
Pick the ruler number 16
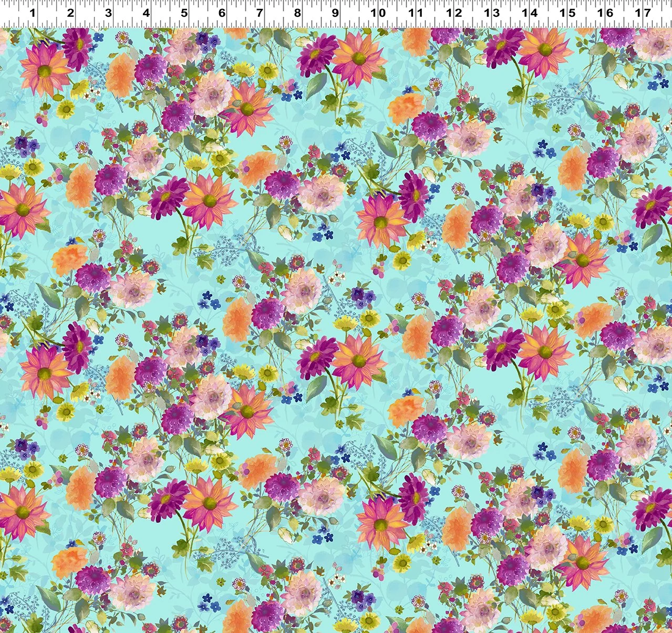[x=605, y=13]
